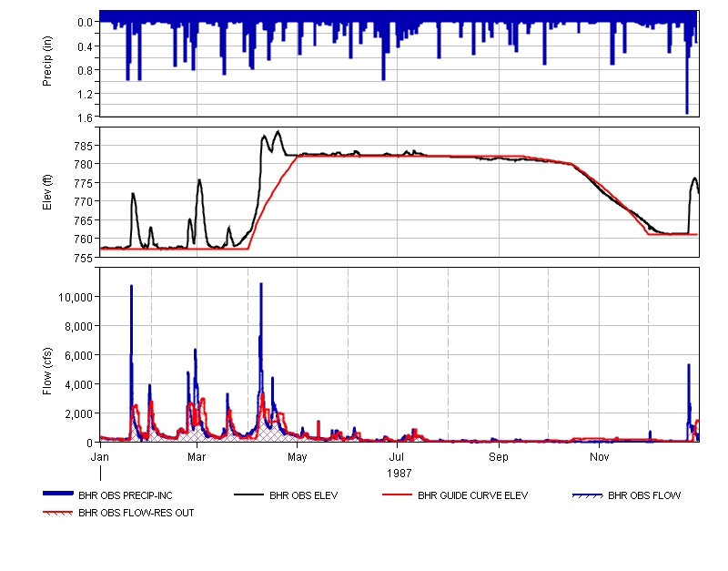Viewport: 728px width, 571px height.
Task: Click the 6,000 flow tick label
Action: click(x=77, y=356)
